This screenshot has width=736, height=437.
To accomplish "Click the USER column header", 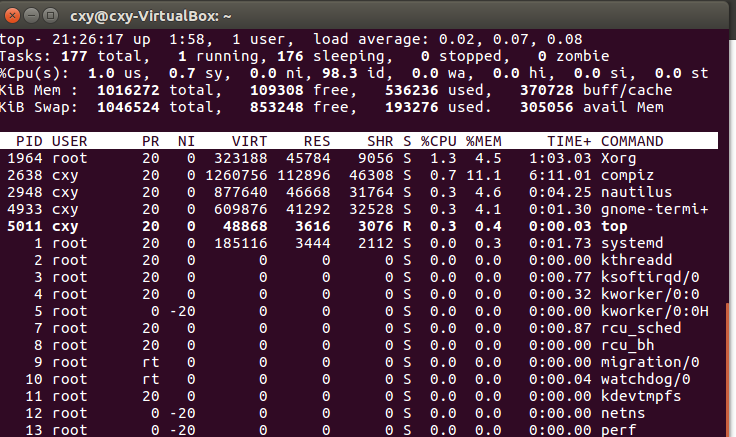I will point(69,141).
